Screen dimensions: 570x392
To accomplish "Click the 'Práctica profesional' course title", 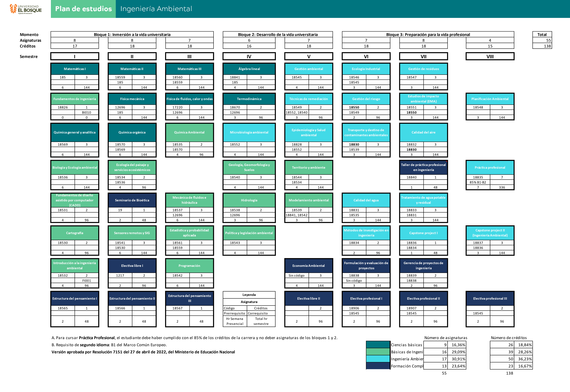I will [x=490, y=167].
